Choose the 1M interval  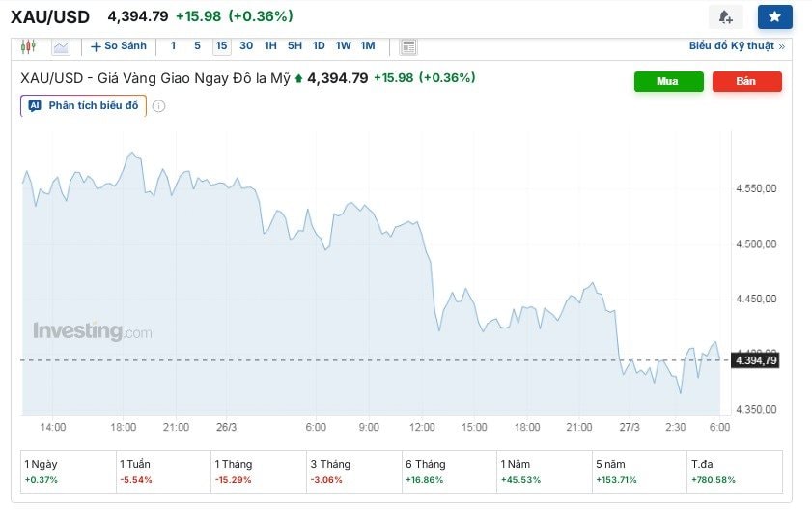pos(368,46)
